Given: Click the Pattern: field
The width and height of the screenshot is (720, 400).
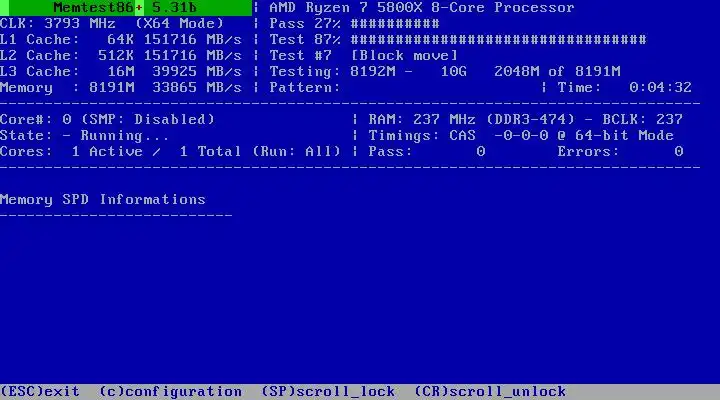Looking at the screenshot, I should point(304,88).
